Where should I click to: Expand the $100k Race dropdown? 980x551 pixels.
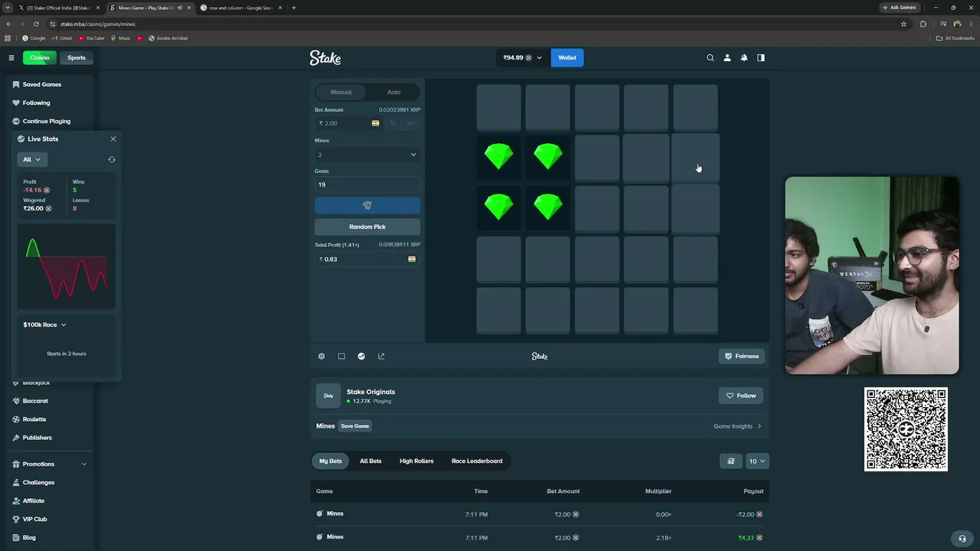pyautogui.click(x=44, y=324)
